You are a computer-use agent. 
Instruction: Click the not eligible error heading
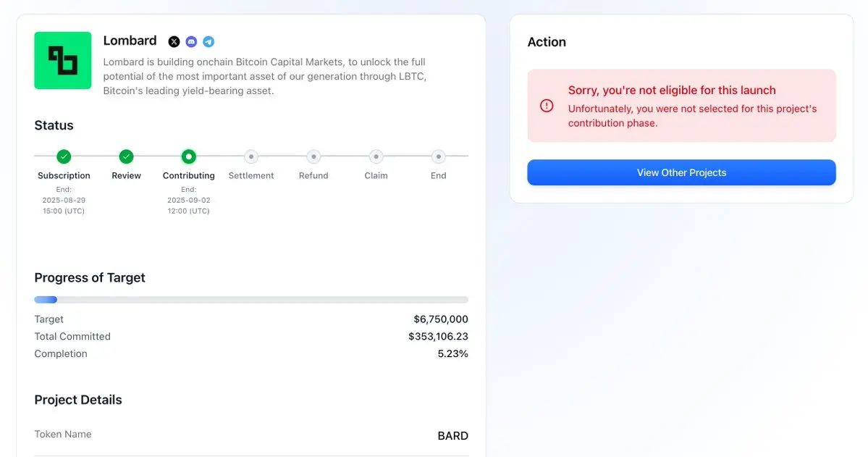coord(672,91)
